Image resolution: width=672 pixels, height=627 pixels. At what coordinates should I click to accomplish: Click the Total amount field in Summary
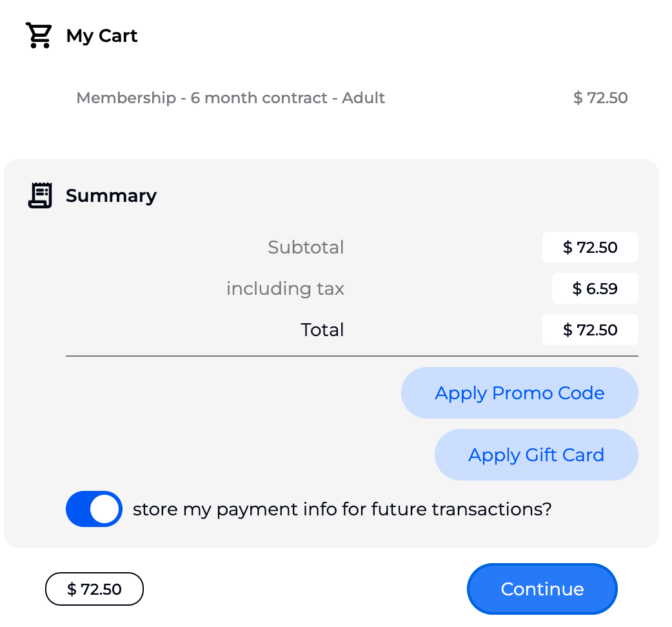tap(590, 330)
